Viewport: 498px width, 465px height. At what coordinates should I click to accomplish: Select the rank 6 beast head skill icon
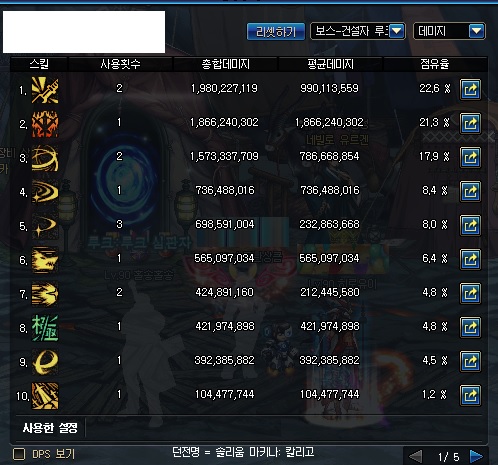pyautogui.click(x=45, y=260)
